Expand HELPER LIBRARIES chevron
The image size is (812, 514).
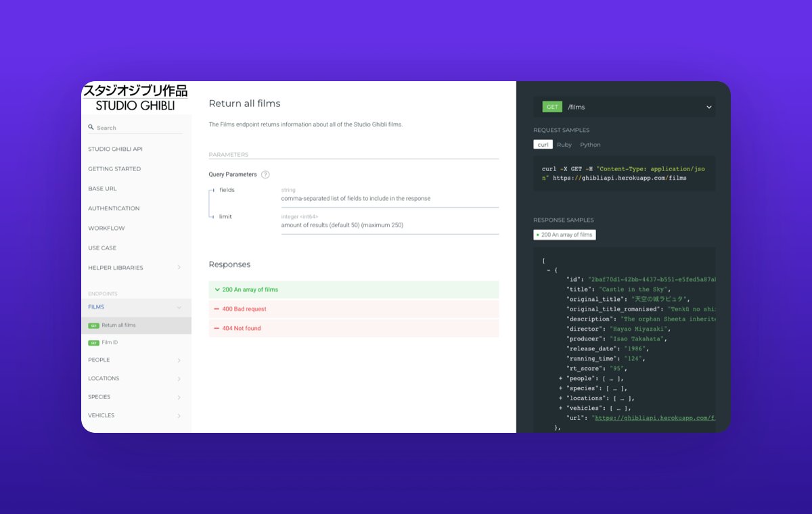click(179, 268)
